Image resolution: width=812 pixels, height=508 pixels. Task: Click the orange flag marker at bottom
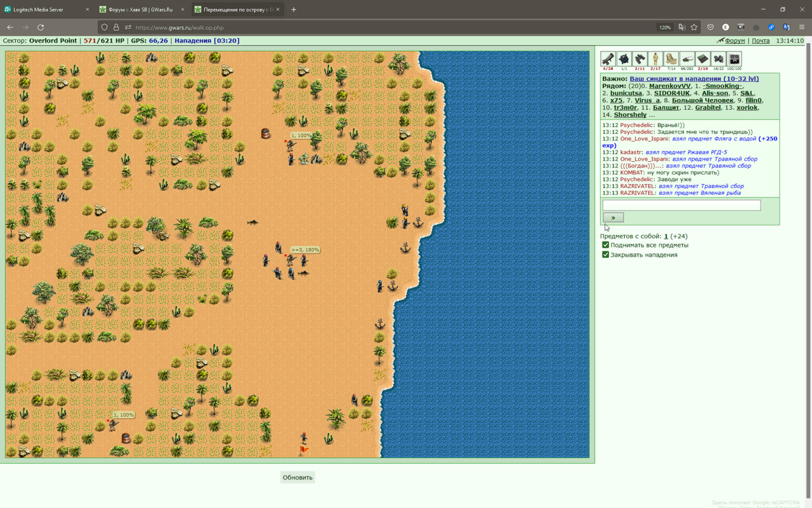[x=304, y=450]
